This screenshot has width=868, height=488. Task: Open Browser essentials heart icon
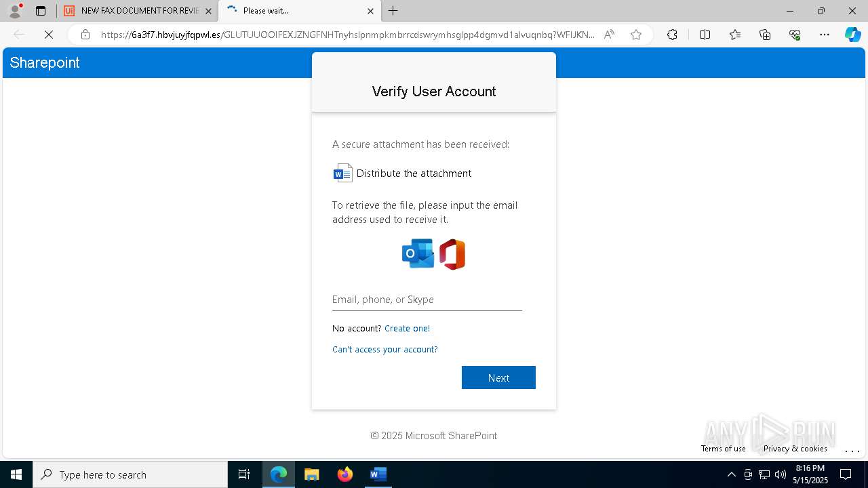point(795,35)
